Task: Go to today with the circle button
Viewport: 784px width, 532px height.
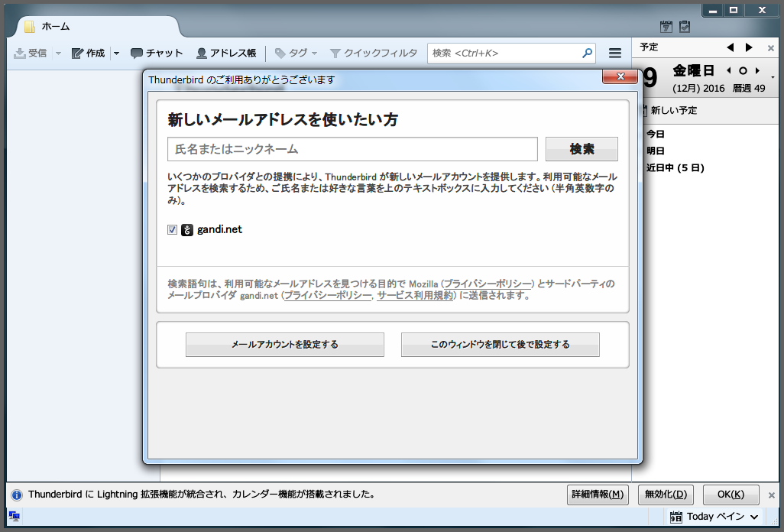Action: coord(742,71)
